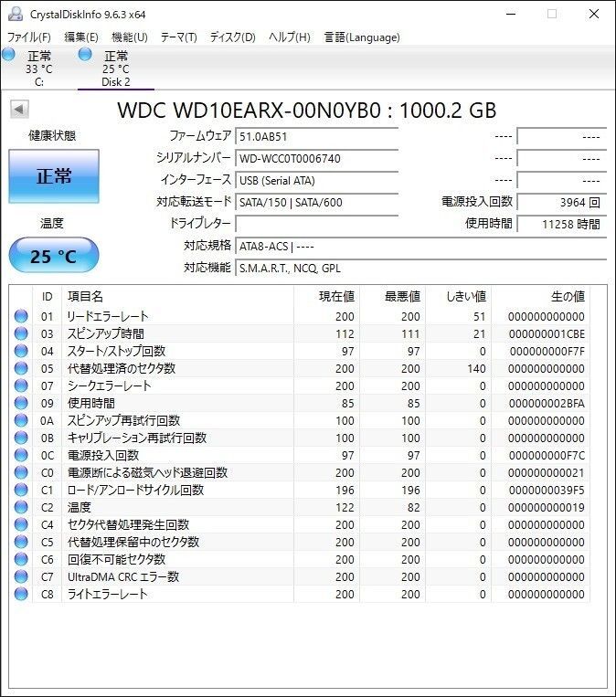Screen dimensions: 616x697
Task: Click status orb for ID C7 UltraDMA CRC エラー数
Action: (x=21, y=576)
